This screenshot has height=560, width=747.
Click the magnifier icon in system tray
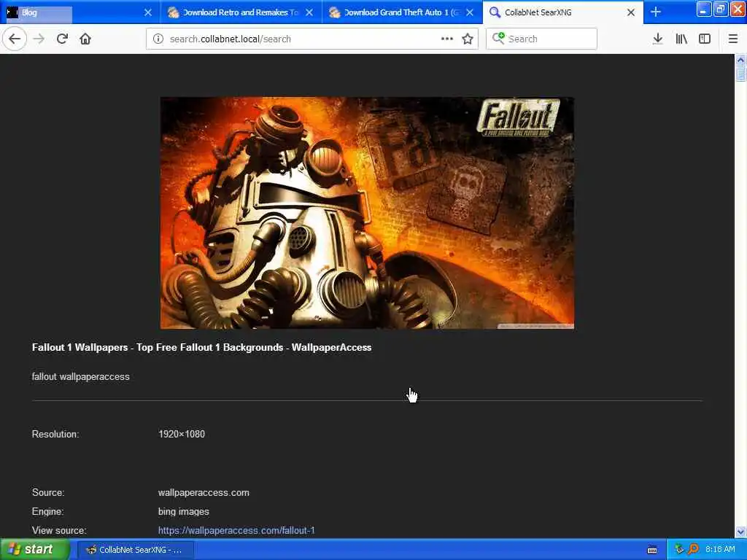click(693, 550)
